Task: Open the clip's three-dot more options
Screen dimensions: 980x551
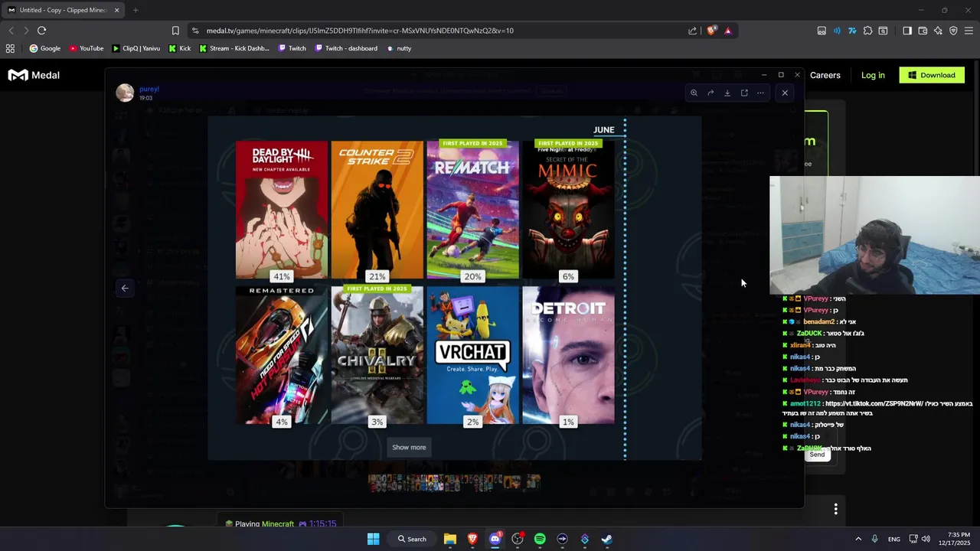Action: (x=760, y=93)
